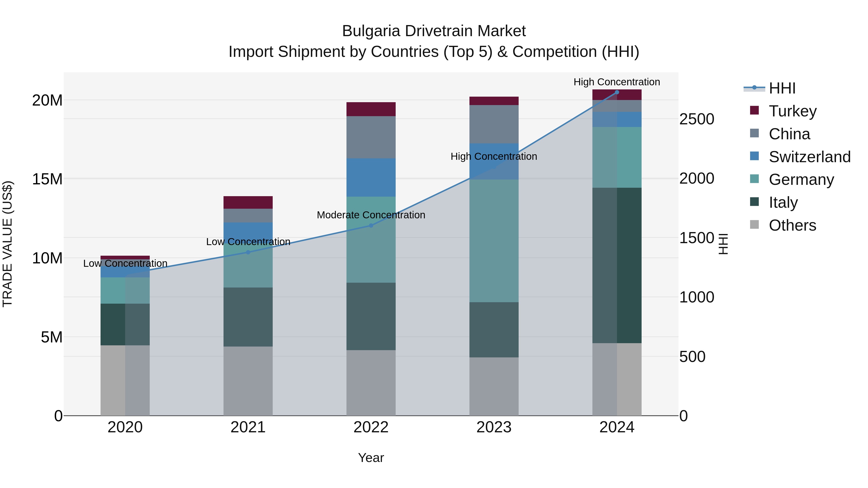Click the 'Import Shipment by Countries' subtitle

[x=434, y=52]
